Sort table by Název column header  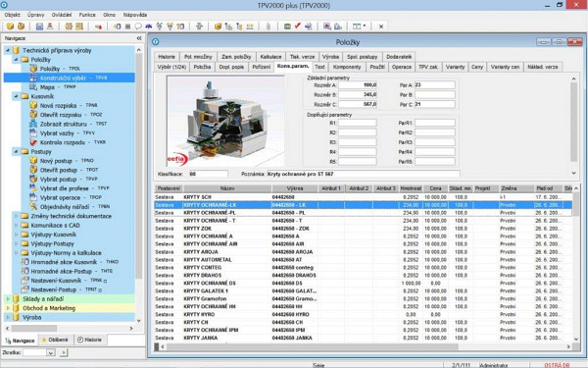227,188
